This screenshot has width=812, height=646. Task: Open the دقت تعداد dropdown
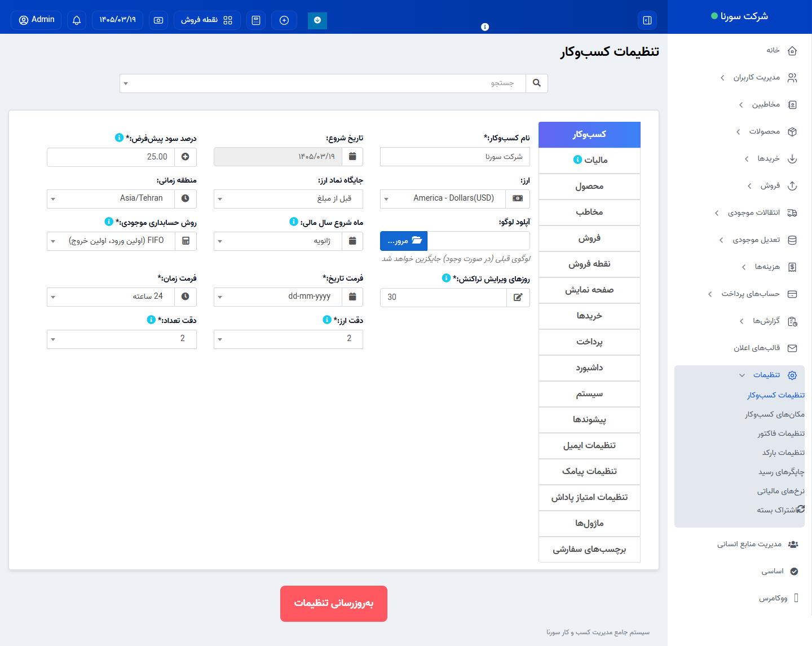point(122,339)
